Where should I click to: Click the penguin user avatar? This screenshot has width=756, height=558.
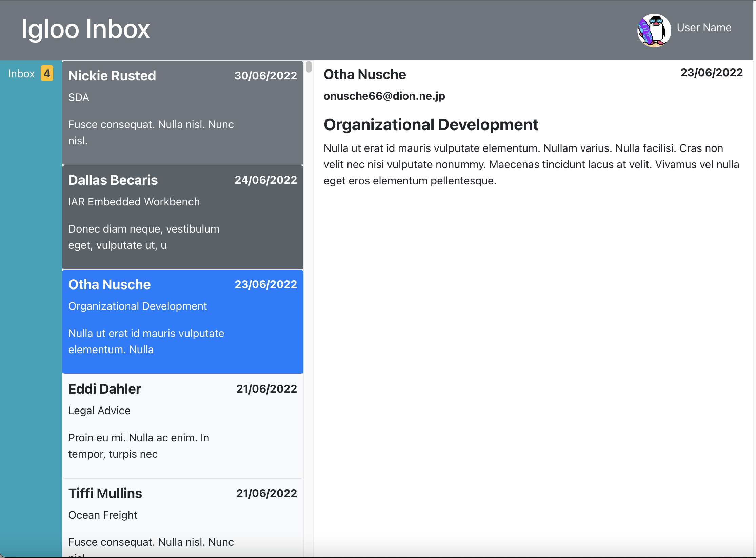(654, 30)
